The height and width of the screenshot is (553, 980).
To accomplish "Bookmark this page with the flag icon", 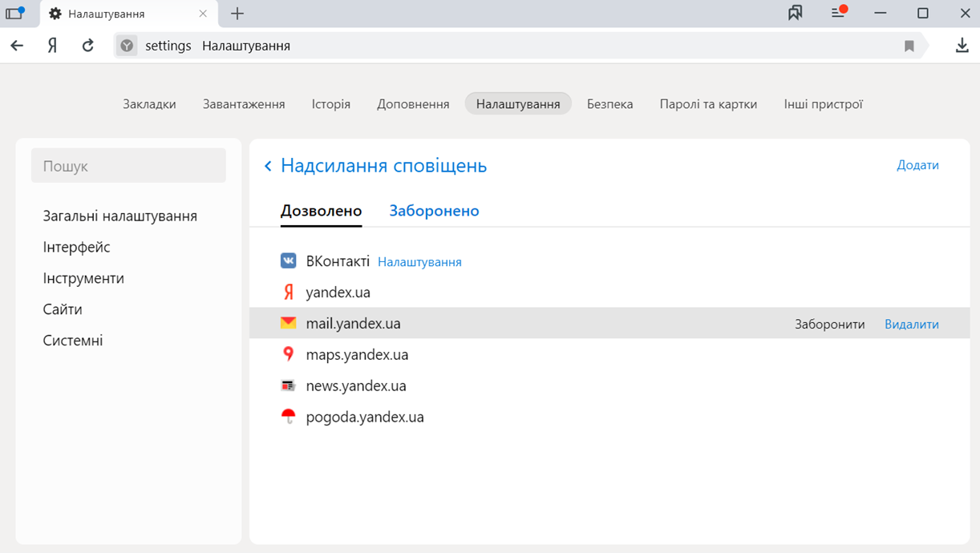I will coord(909,46).
